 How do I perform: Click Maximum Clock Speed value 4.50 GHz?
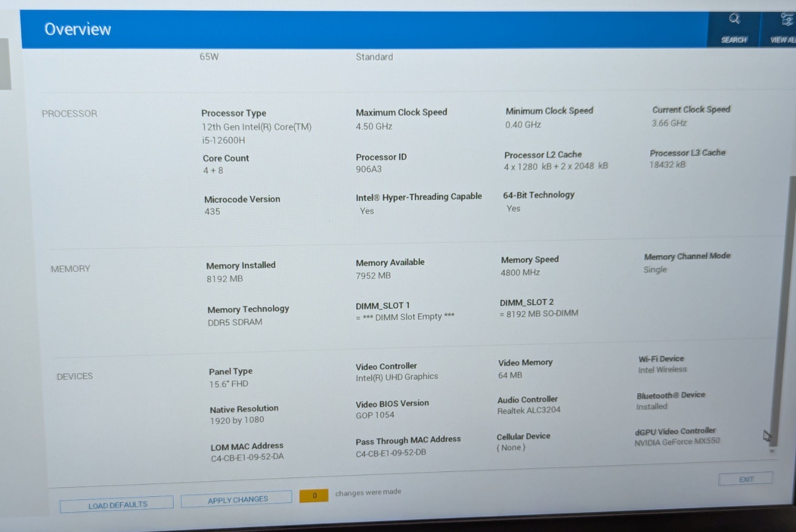[x=374, y=126]
